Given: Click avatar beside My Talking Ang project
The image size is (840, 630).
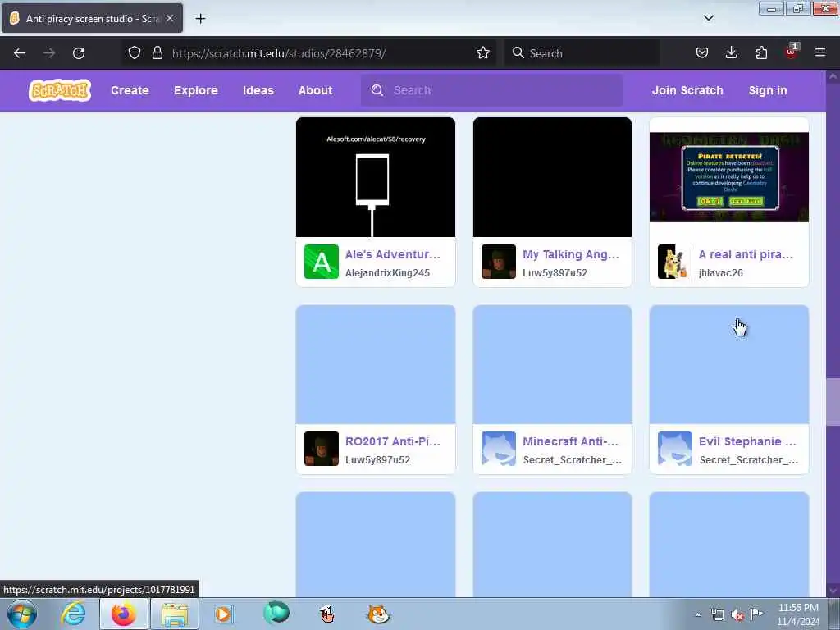Looking at the screenshot, I should 499,262.
